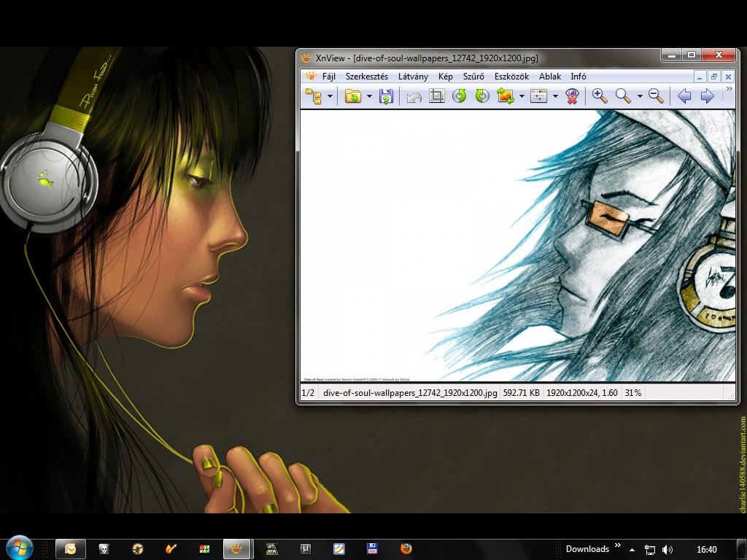The height and width of the screenshot is (560, 747).
Task: Expand the Downloads toolbar chevron
Action: [x=618, y=545]
